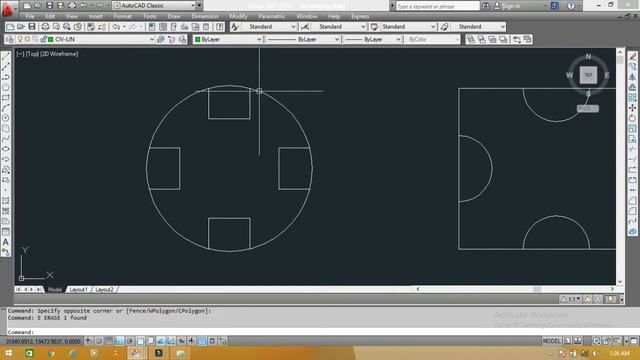Switch to the Layout1 tab
Screen dimensions: 640x360
tap(78, 289)
